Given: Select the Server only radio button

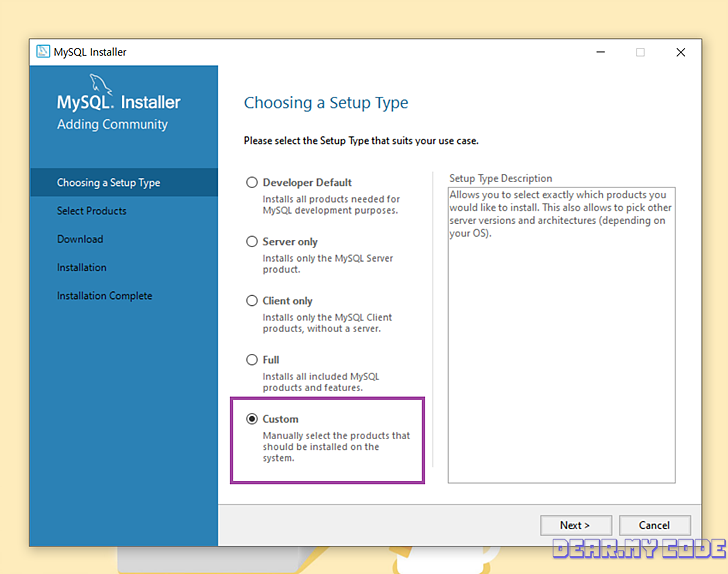Looking at the screenshot, I should point(252,241).
